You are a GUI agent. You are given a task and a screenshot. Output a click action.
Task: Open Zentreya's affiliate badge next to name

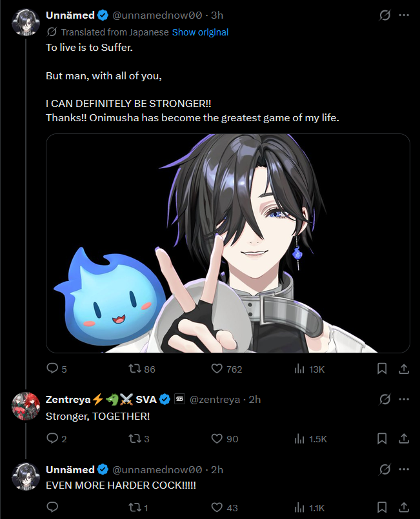pos(179,399)
